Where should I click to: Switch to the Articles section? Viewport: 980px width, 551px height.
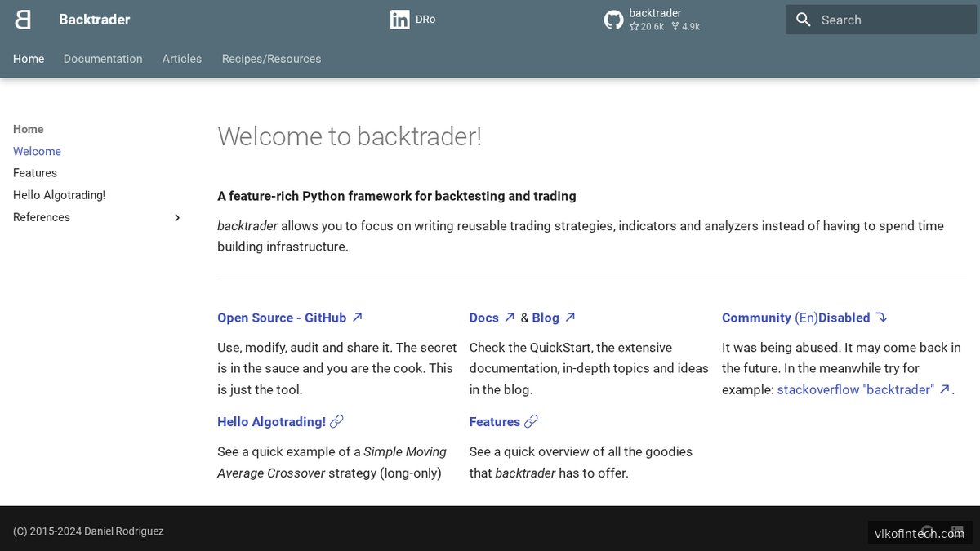tap(181, 59)
